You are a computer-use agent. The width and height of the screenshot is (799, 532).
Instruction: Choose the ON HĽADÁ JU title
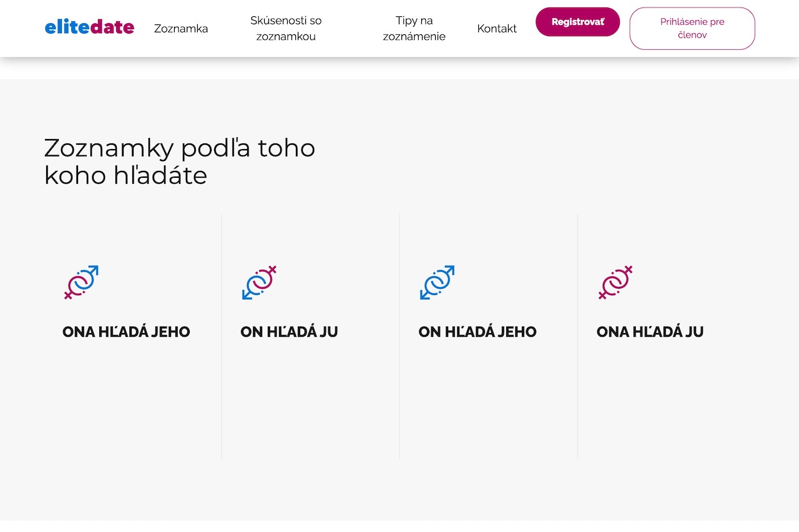point(289,332)
